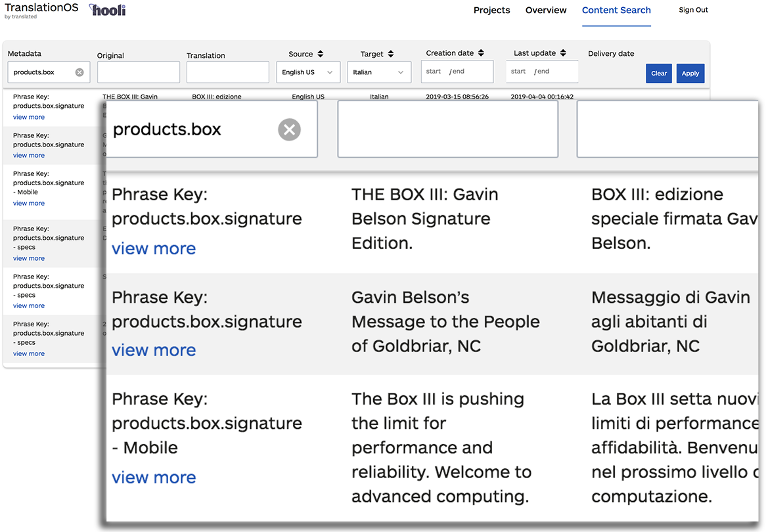
Task: Click the Translation text filter field in the top bar
Action: [x=228, y=72]
